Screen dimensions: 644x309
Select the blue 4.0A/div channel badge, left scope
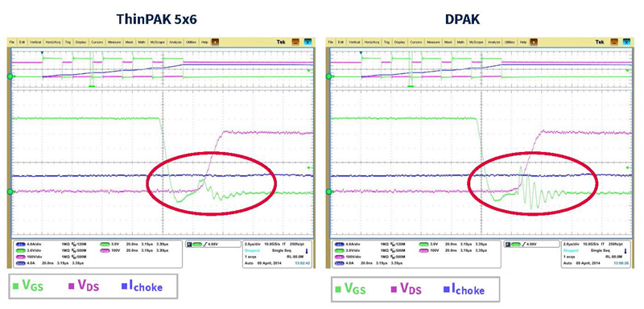pos(19,243)
